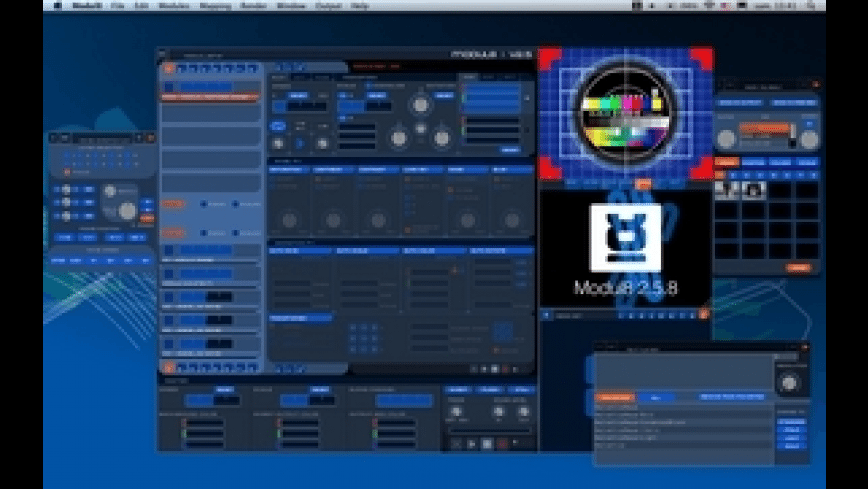Open the Modul8 application menu
The image size is (868, 489).
pyautogui.click(x=87, y=6)
